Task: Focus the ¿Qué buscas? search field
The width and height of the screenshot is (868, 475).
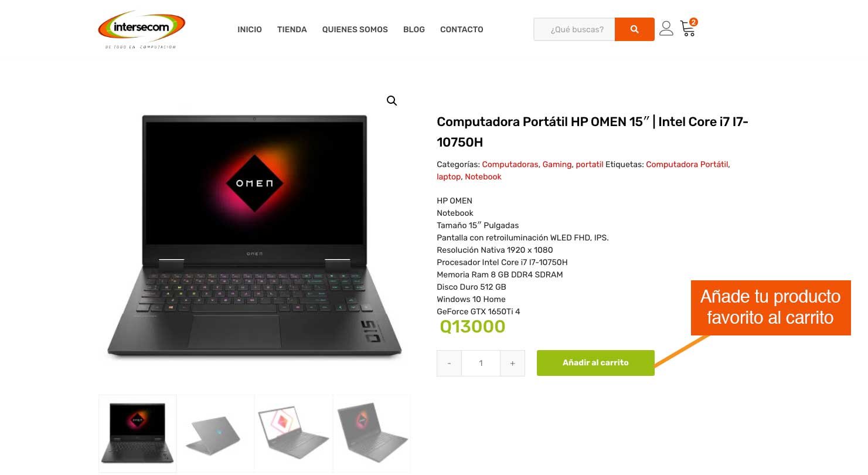Action: tap(574, 29)
